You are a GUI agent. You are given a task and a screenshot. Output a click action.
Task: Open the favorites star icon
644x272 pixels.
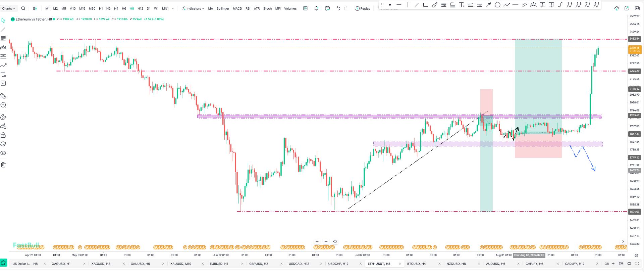click(x=3, y=263)
